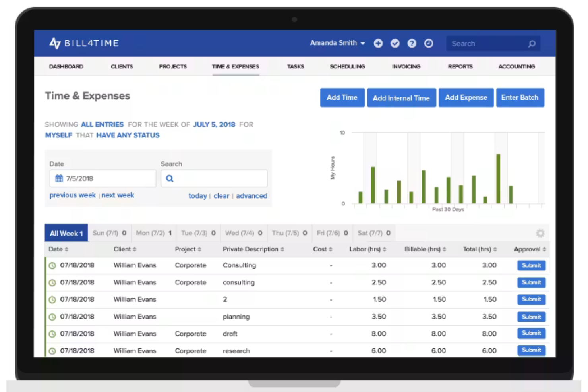Sort table by Total (hrs) column
The width and height of the screenshot is (588, 392).
click(x=480, y=249)
